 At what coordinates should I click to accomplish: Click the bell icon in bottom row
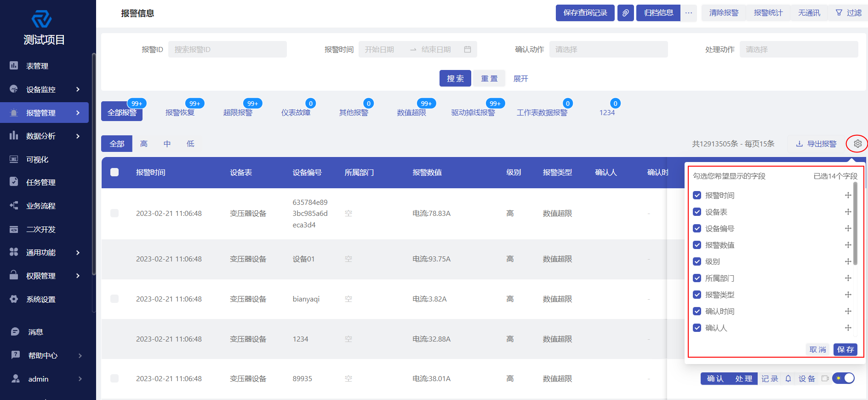pos(788,378)
